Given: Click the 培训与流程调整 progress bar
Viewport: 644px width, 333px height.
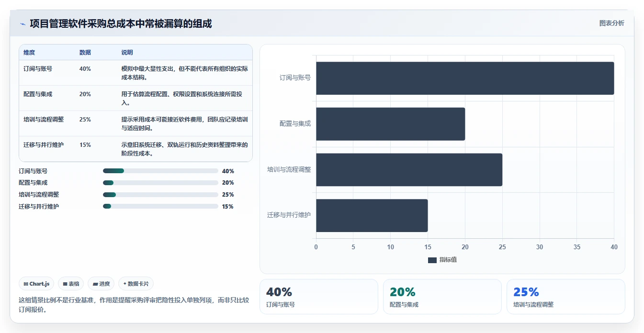Looking at the screenshot, I should tap(160, 195).
